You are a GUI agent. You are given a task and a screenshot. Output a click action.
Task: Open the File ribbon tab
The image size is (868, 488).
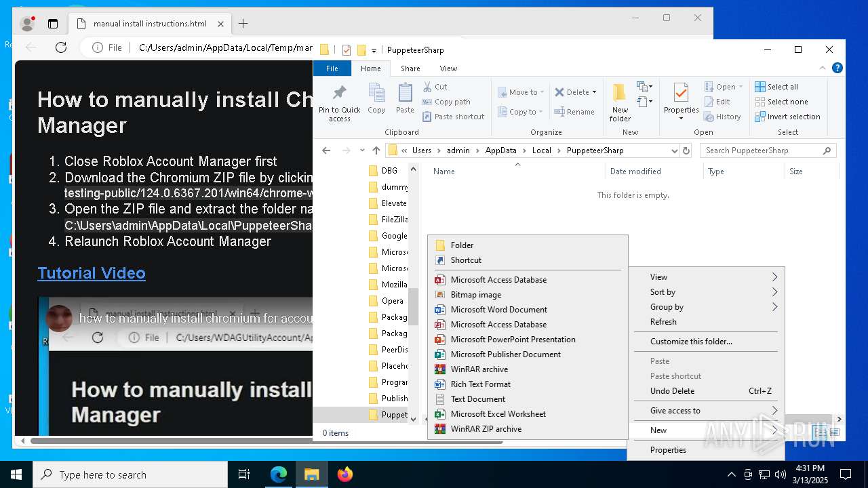pyautogui.click(x=332, y=68)
